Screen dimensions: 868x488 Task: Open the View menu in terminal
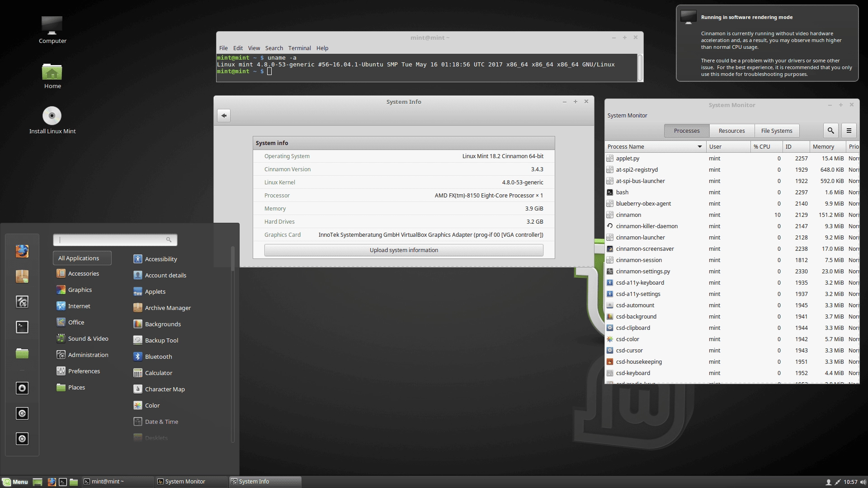(254, 48)
